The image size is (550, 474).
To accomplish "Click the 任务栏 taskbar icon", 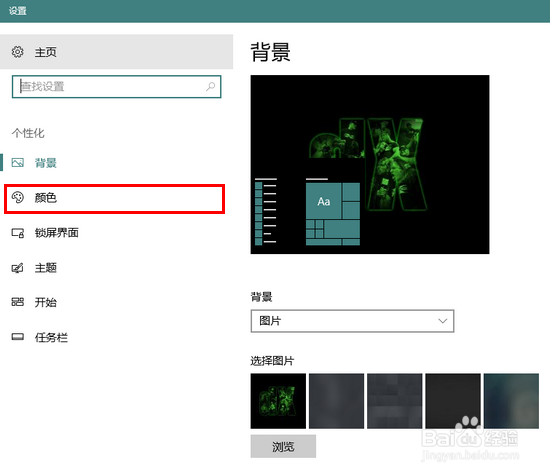I will click(18, 337).
